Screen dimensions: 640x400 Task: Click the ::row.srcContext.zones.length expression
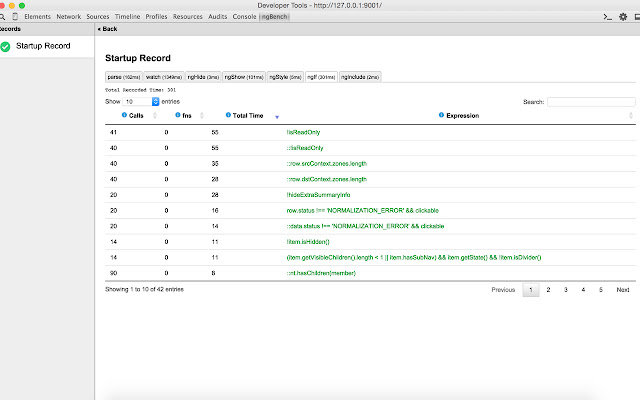pos(327,164)
